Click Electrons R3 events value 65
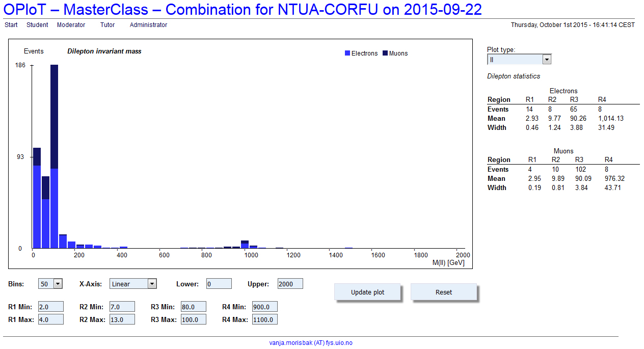 coord(574,110)
